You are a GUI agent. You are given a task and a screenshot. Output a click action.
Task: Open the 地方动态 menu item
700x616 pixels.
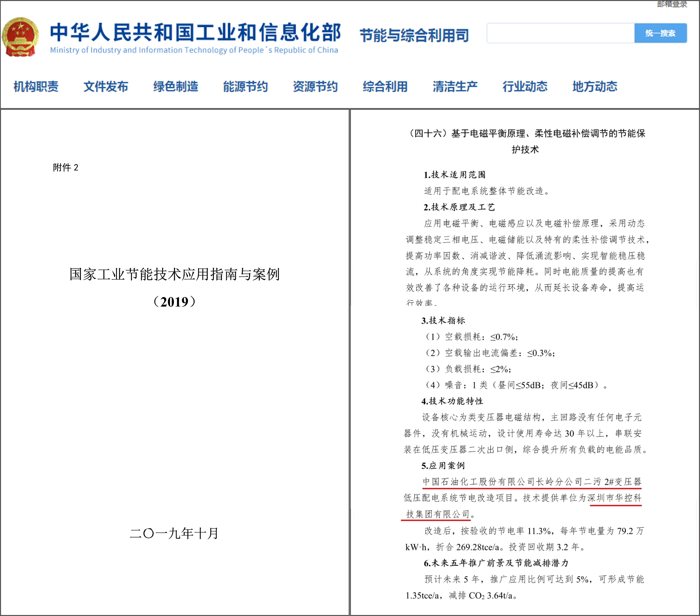(x=595, y=87)
